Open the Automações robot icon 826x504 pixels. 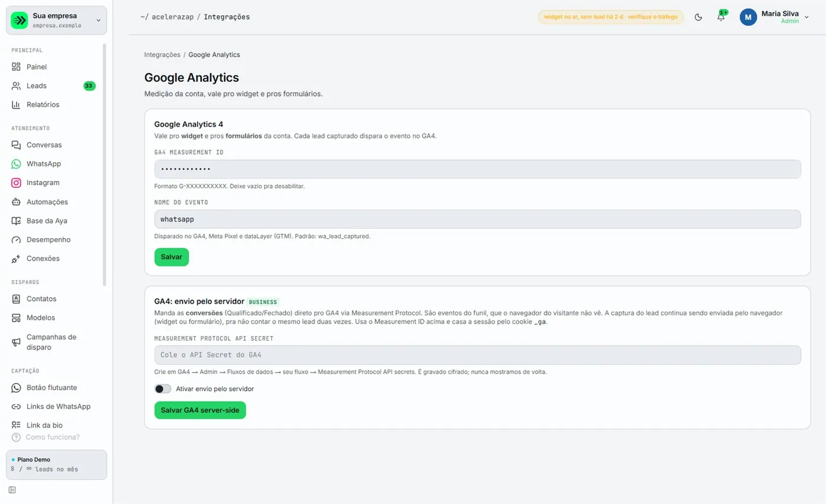pyautogui.click(x=16, y=202)
